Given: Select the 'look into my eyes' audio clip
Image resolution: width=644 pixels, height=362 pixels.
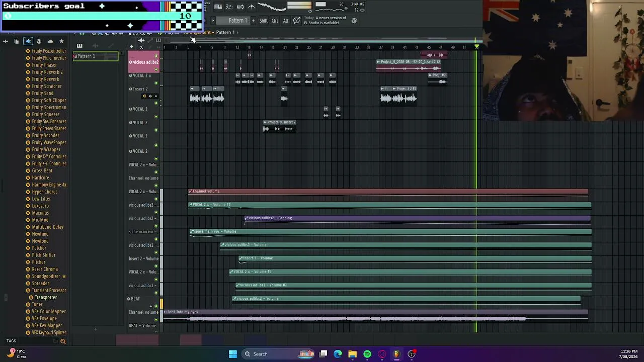Looking at the screenshot, I should [x=375, y=316].
